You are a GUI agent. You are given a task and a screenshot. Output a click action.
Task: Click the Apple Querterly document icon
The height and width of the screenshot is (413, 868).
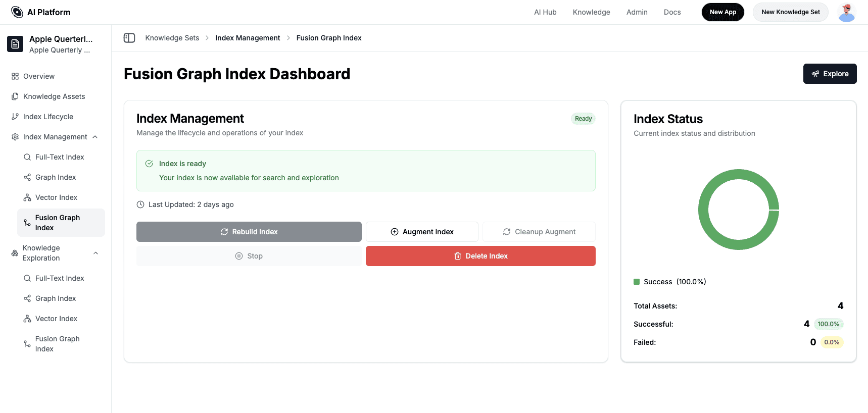15,44
